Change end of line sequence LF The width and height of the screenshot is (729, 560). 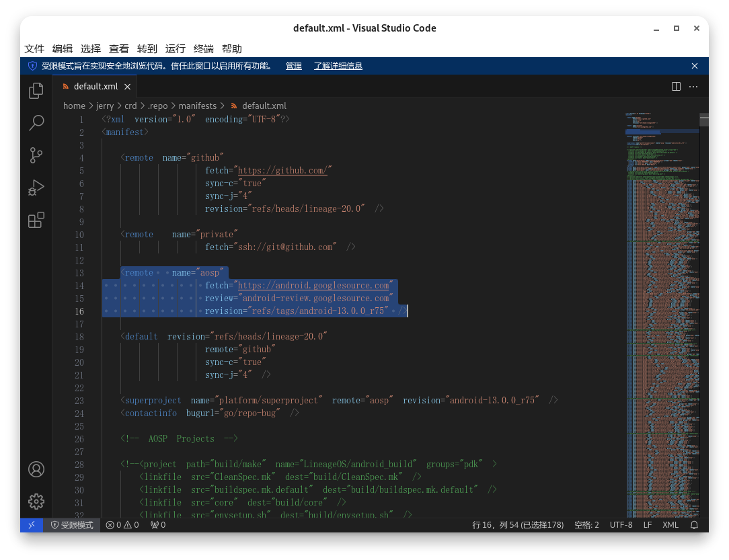point(648,525)
